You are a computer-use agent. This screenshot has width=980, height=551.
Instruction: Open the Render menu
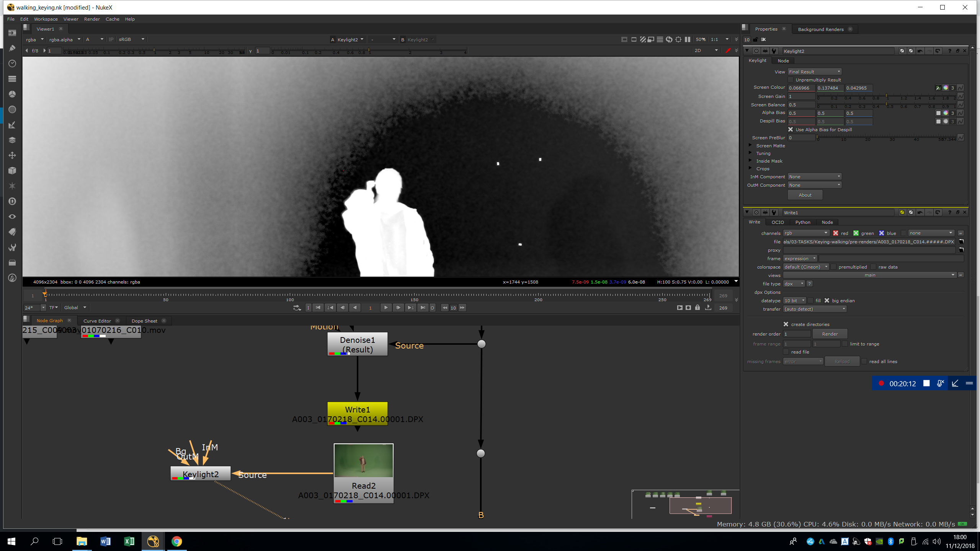click(x=92, y=19)
